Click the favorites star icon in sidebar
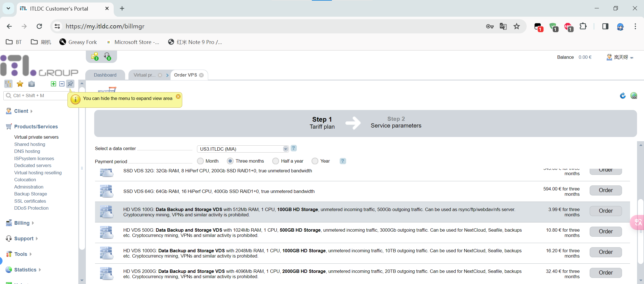 coord(20,84)
